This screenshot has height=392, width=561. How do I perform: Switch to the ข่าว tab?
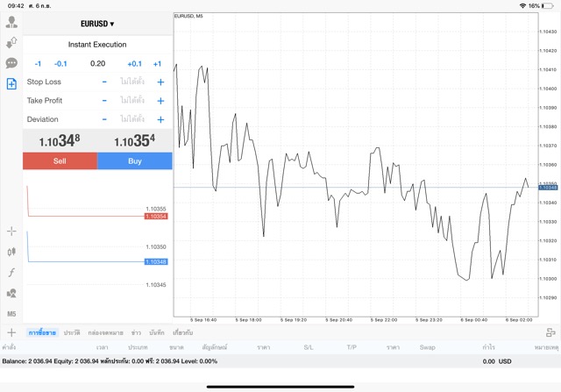[136, 333]
